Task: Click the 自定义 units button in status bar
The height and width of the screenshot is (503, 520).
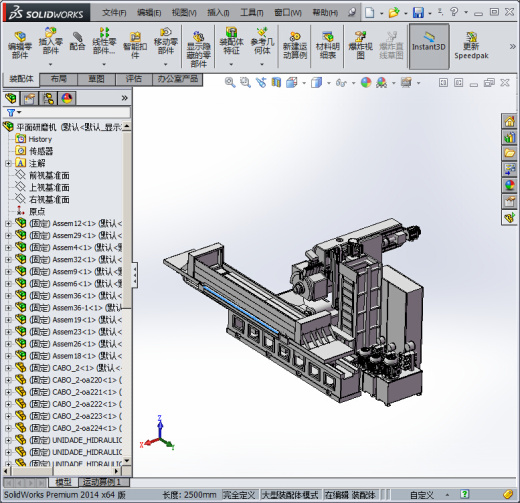Action: tap(422, 495)
